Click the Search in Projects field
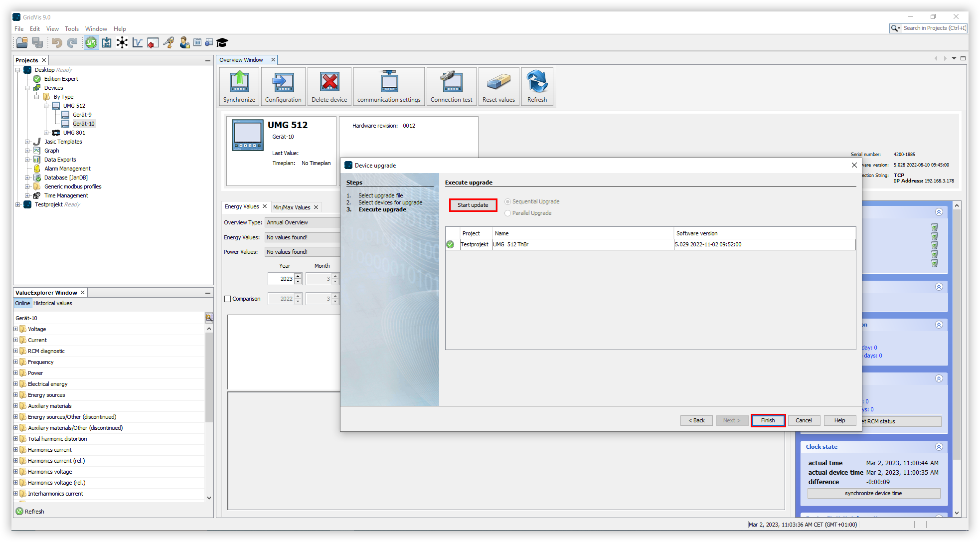 click(x=935, y=28)
